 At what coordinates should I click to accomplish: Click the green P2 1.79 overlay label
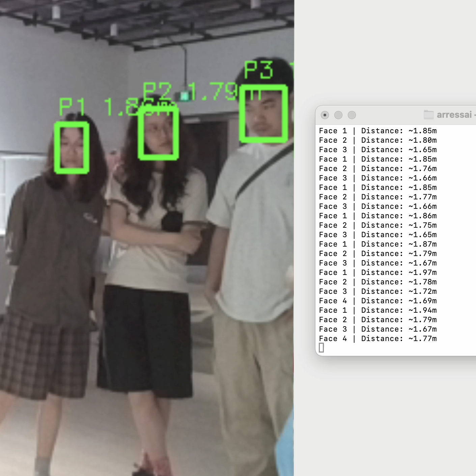[x=190, y=91]
